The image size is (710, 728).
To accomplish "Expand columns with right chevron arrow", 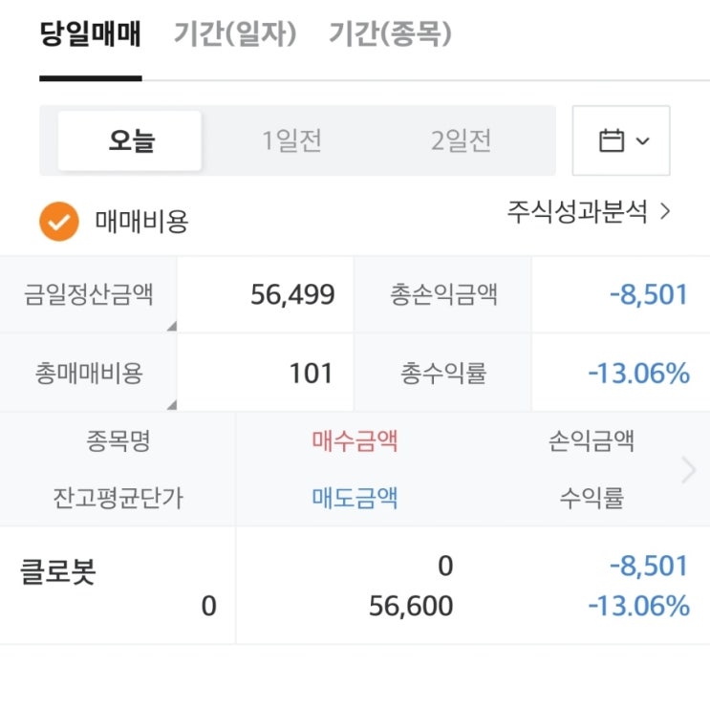I will click(688, 469).
